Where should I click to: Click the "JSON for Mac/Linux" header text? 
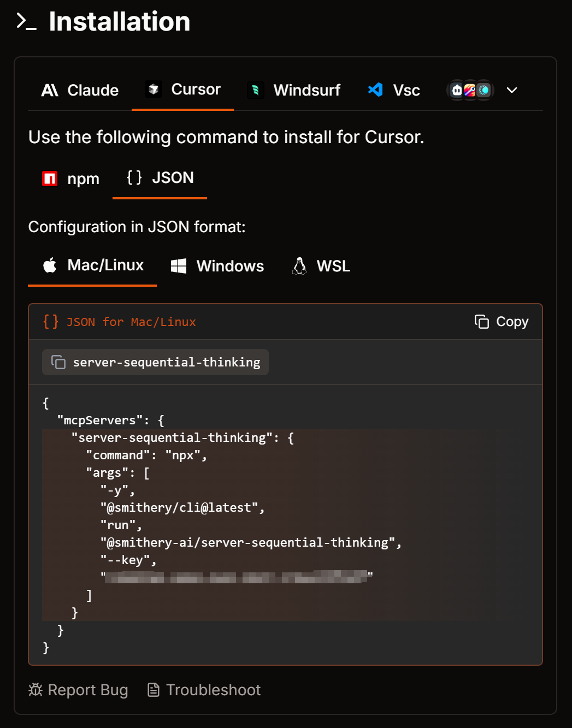coord(131,322)
